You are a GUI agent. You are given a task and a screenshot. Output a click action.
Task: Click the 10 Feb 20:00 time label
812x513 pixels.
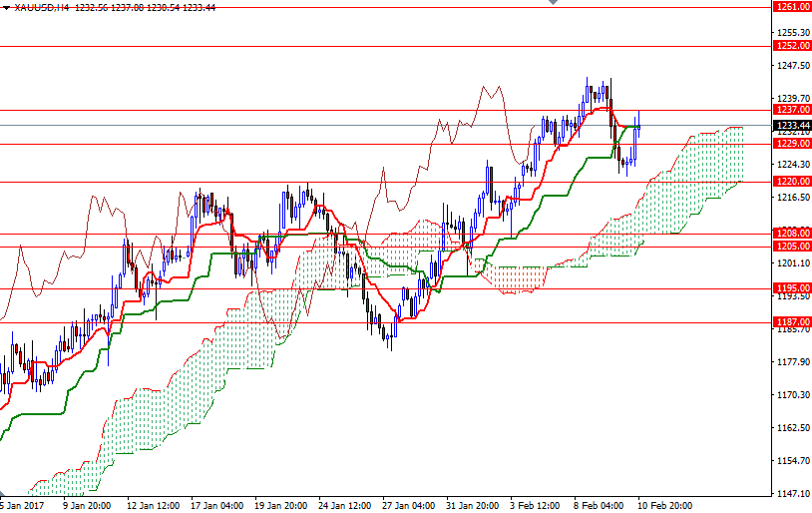coord(665,505)
